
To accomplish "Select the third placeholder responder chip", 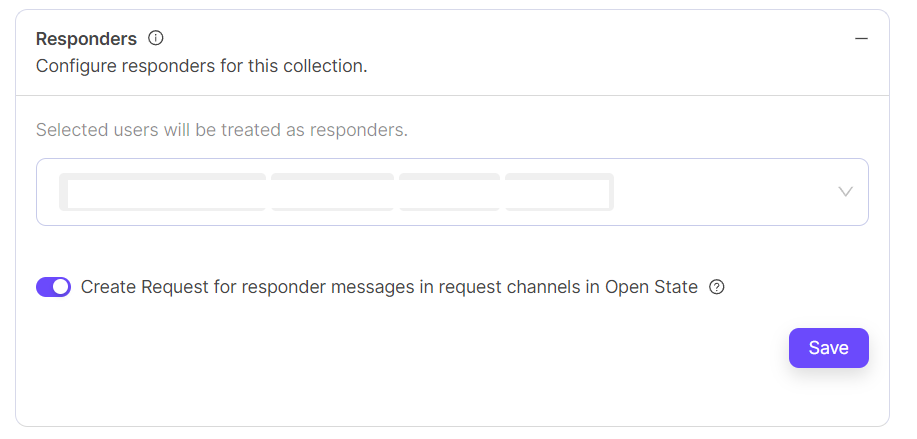I will tap(449, 192).
